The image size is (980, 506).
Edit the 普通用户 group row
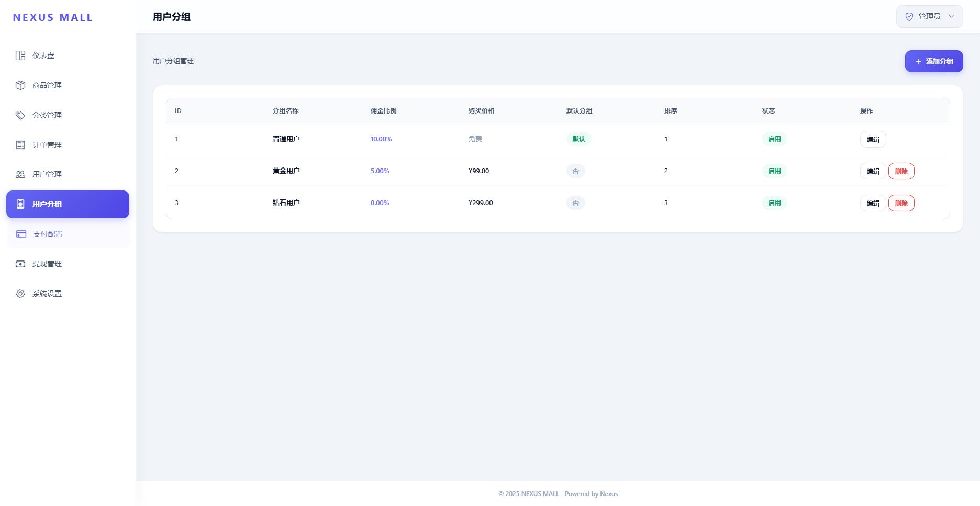tap(873, 139)
